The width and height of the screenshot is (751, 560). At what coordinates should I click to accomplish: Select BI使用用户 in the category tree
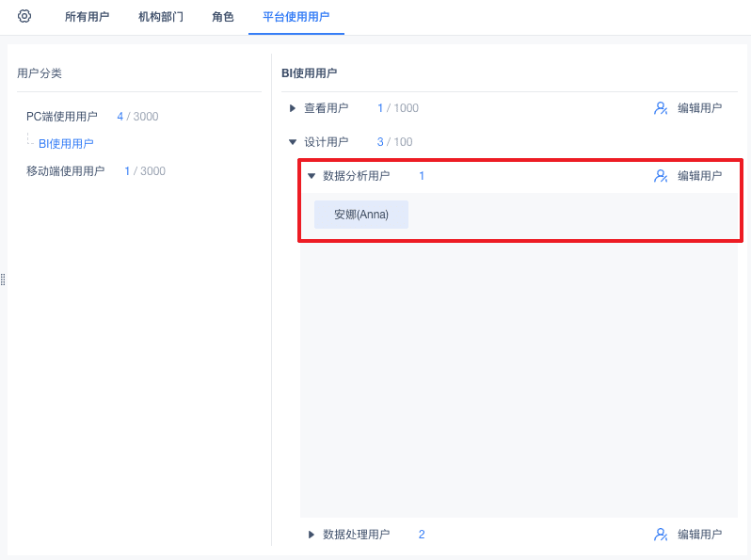[66, 144]
